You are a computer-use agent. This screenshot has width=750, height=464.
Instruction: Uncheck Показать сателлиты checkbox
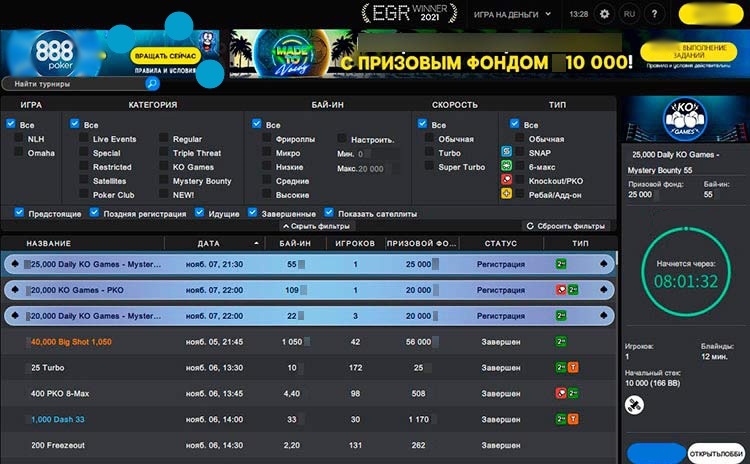[x=329, y=212]
